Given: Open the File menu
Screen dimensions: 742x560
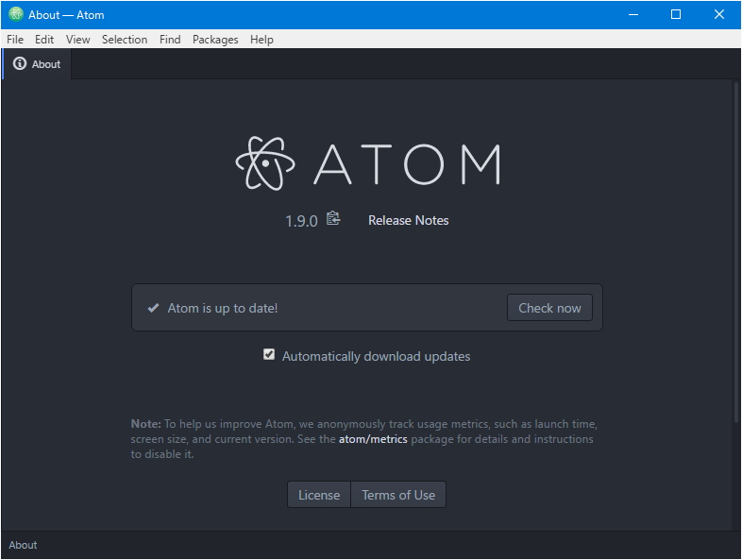Looking at the screenshot, I should pos(15,40).
